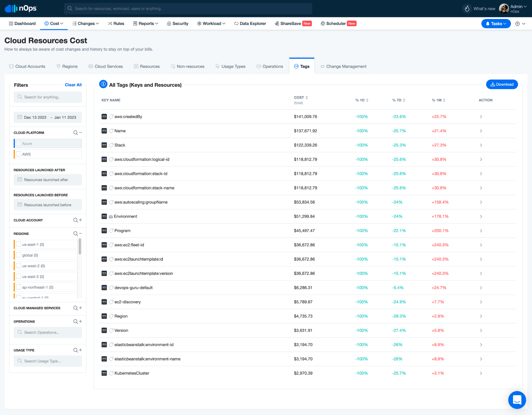Open the chat support bubble icon
The height and width of the screenshot is (415, 532).
(x=517, y=399)
